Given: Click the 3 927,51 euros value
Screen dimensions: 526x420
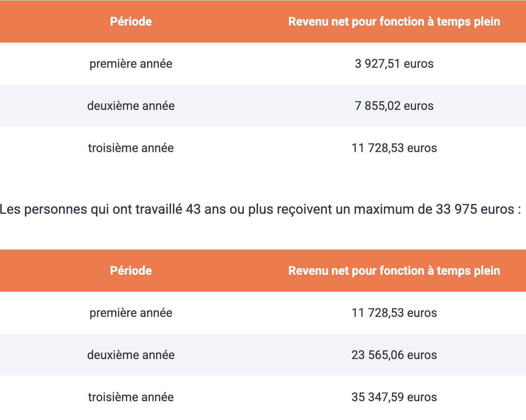Looking at the screenshot, I should 394,64.
